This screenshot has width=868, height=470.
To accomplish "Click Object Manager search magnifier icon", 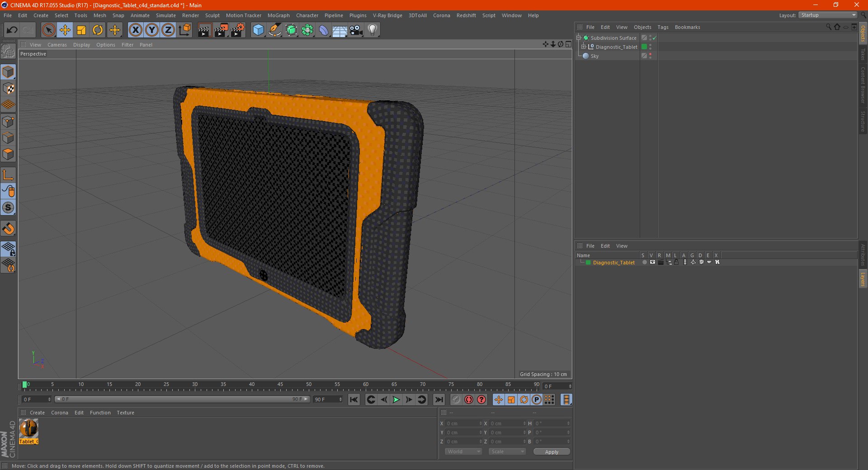I will [x=828, y=27].
